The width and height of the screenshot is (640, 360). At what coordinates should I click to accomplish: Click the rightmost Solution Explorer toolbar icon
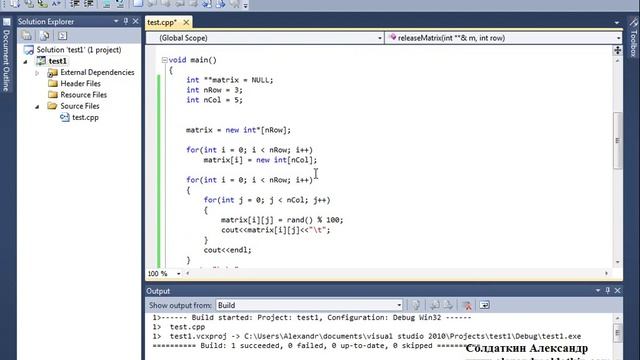(62, 36)
